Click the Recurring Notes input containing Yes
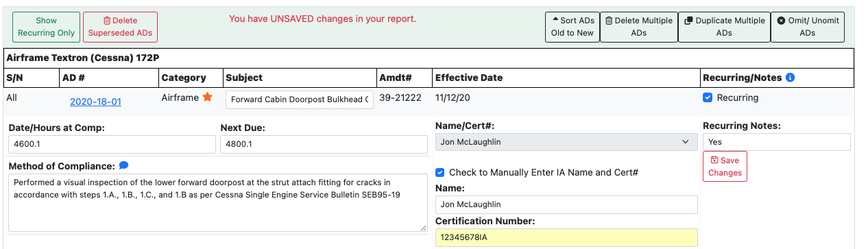The image size is (868, 249). [x=777, y=142]
